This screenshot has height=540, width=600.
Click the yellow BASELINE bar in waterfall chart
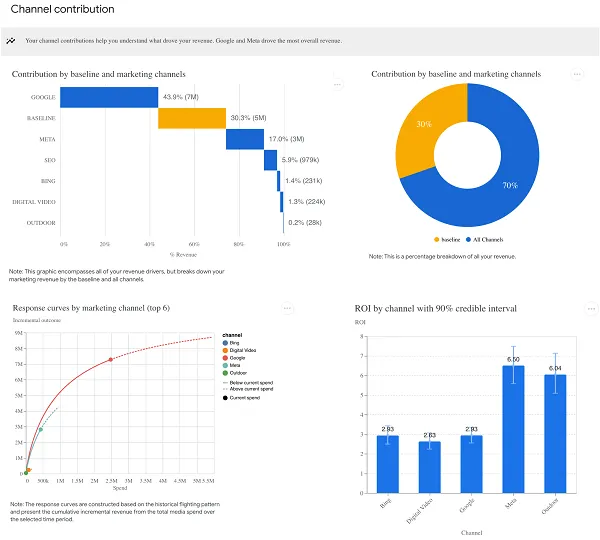(x=192, y=118)
